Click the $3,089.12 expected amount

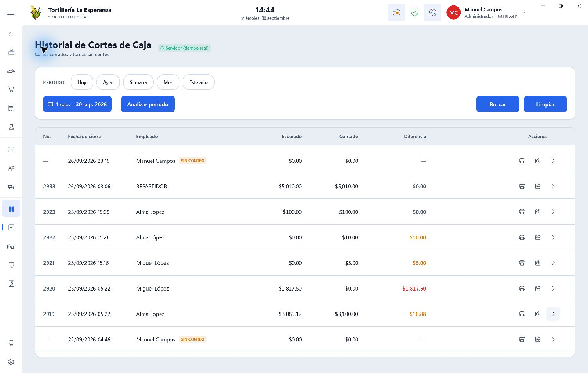pyautogui.click(x=290, y=314)
